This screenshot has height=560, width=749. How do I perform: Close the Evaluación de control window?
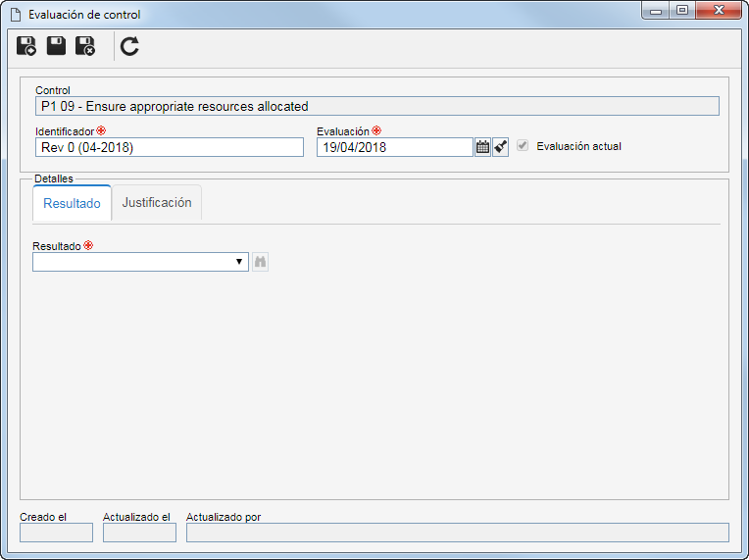tap(719, 11)
